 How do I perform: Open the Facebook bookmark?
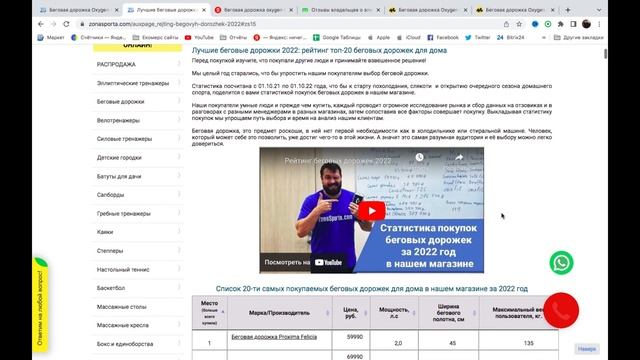(x=443, y=38)
